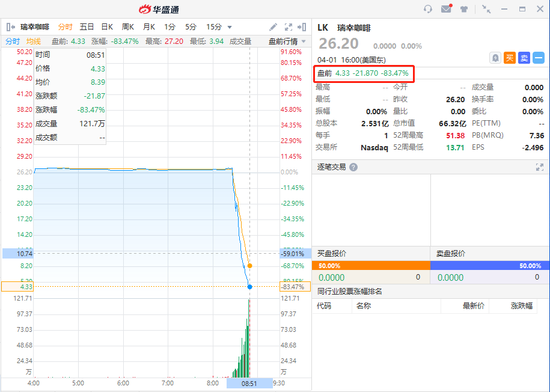This screenshot has width=550, height=392.
Task: Toggle the 均线 average line display
Action: (x=34, y=41)
